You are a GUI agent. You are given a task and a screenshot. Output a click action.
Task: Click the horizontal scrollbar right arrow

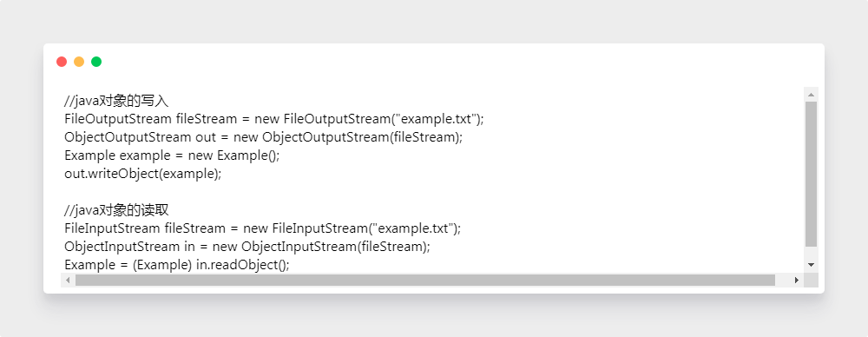pyautogui.click(x=797, y=280)
